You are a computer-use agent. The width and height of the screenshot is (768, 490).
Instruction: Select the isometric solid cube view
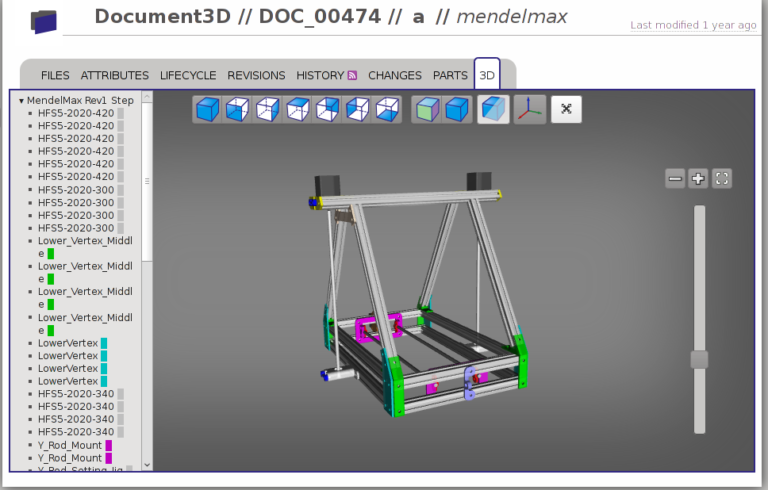pyautogui.click(x=207, y=109)
